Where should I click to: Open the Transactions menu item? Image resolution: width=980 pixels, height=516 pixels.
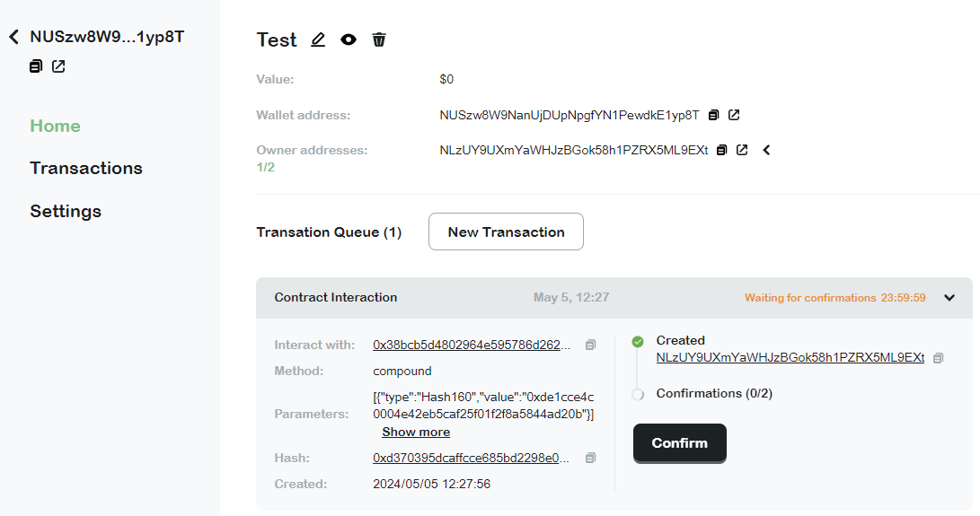[86, 168]
